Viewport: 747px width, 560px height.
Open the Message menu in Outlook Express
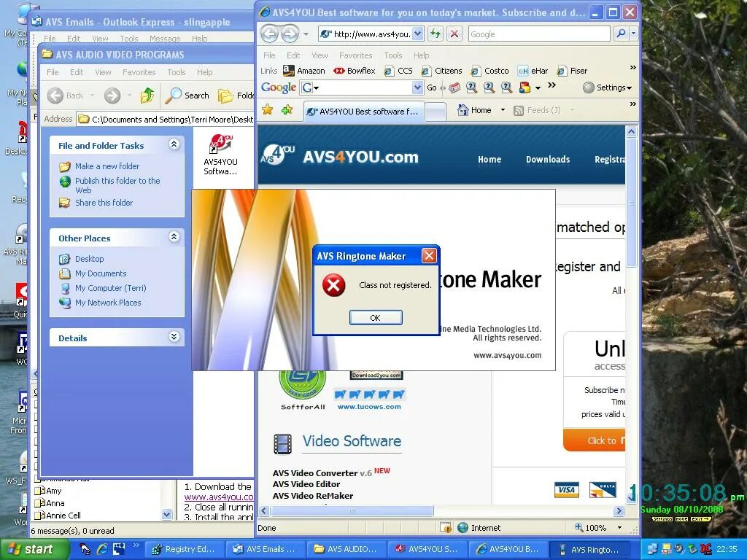point(165,39)
